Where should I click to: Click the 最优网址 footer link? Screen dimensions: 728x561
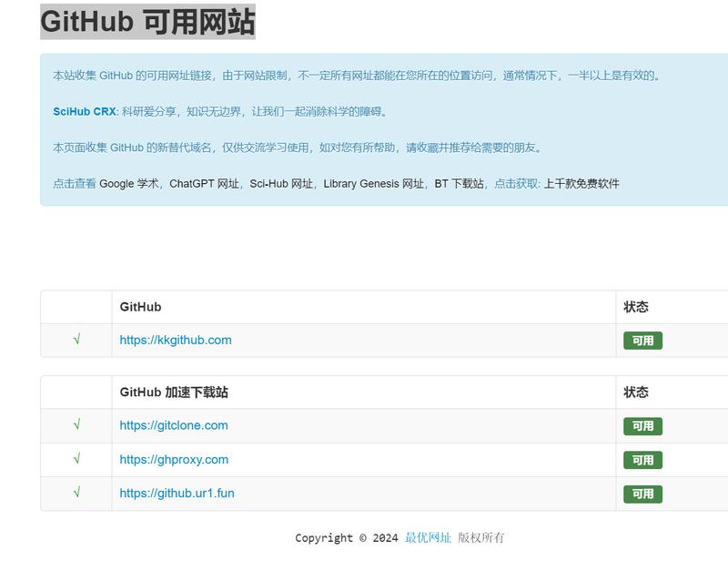pos(428,537)
